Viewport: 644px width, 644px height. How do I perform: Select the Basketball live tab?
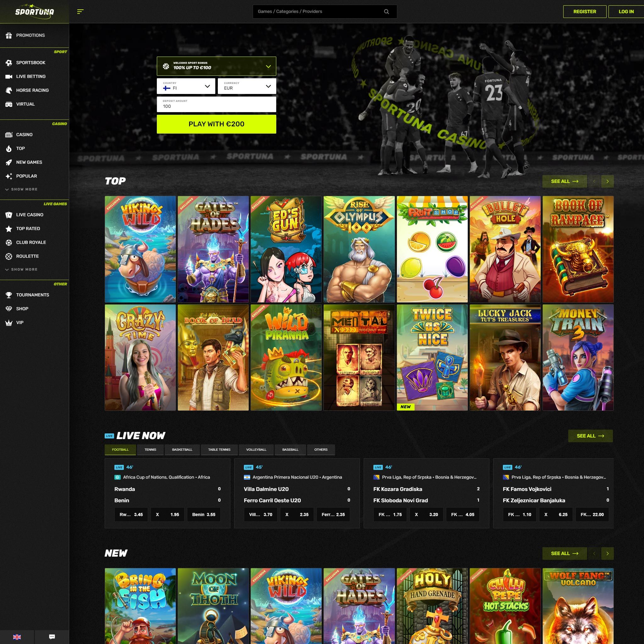pos(182,450)
